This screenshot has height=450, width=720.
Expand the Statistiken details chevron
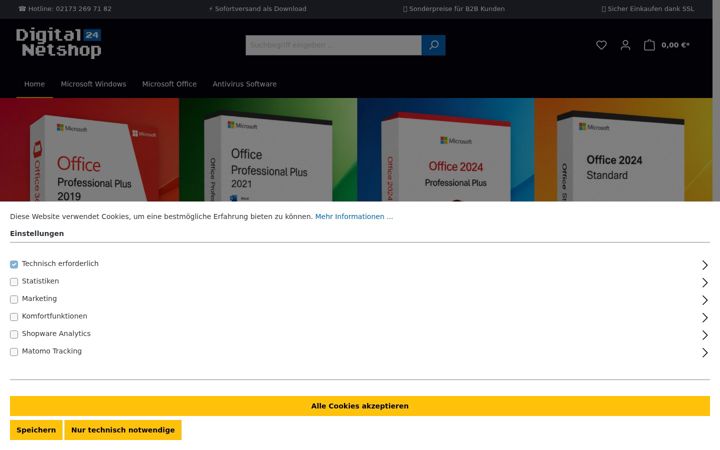(x=705, y=282)
